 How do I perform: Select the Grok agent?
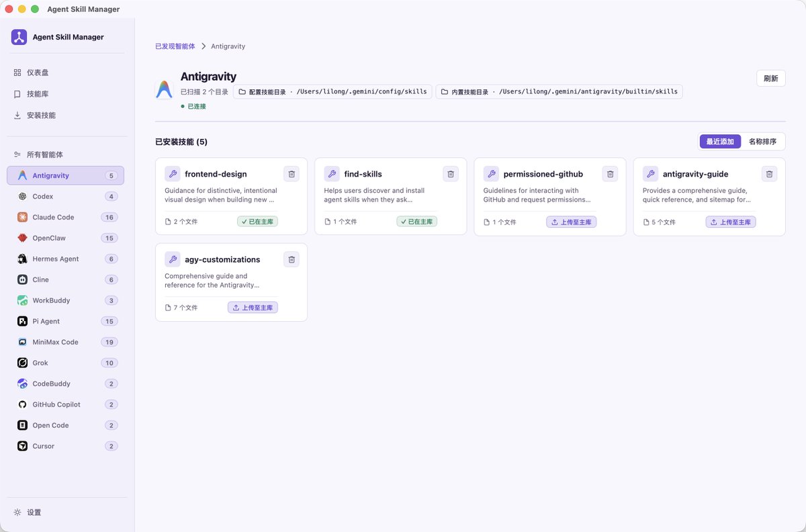point(65,363)
